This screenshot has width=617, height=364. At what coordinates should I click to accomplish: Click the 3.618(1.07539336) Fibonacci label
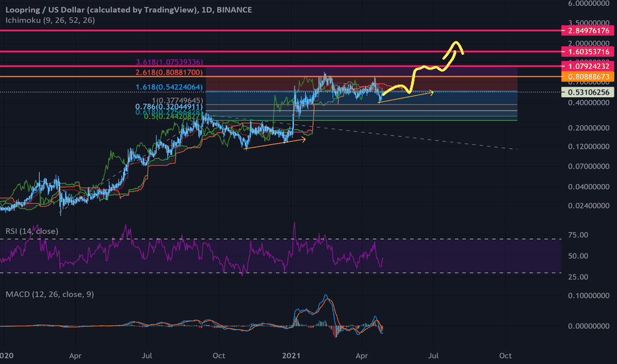tap(169, 62)
